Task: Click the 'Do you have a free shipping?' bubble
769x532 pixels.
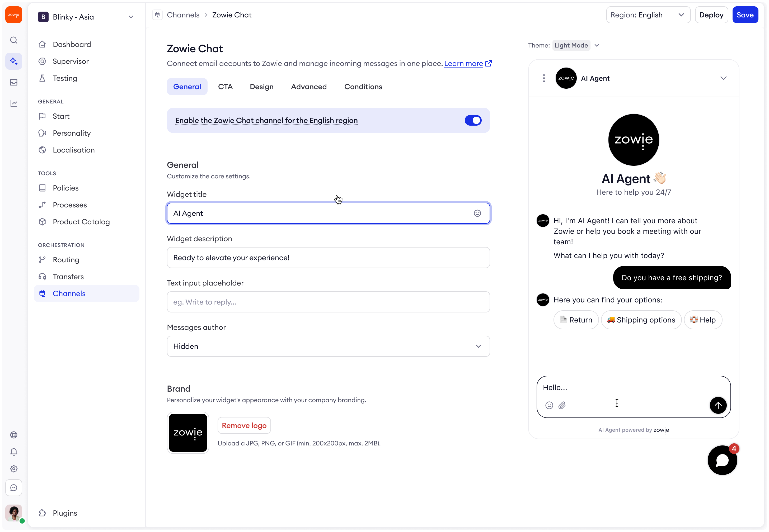Action: [672, 278]
